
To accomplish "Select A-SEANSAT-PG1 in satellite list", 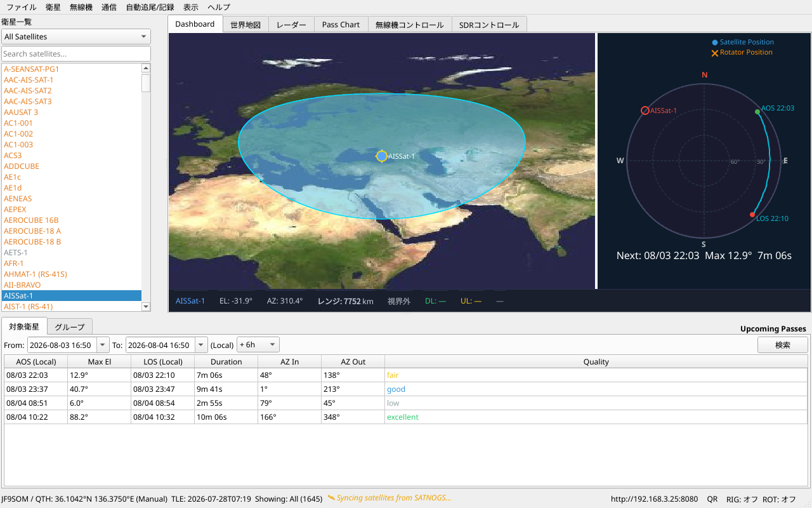I will [71, 69].
